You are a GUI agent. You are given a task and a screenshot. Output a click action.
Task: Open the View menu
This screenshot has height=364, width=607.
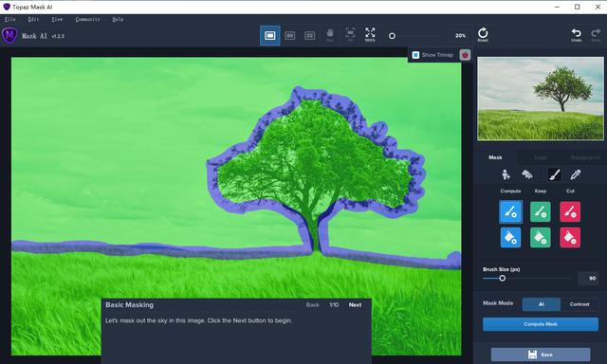(x=57, y=19)
